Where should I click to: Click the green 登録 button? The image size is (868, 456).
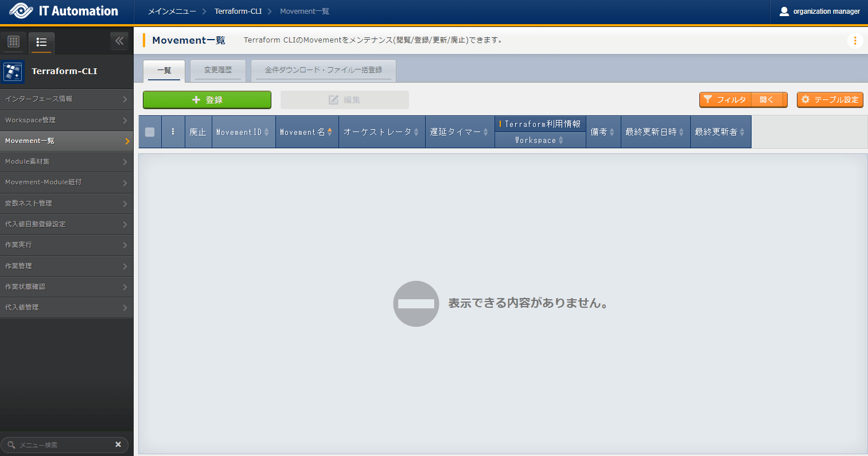pos(207,100)
